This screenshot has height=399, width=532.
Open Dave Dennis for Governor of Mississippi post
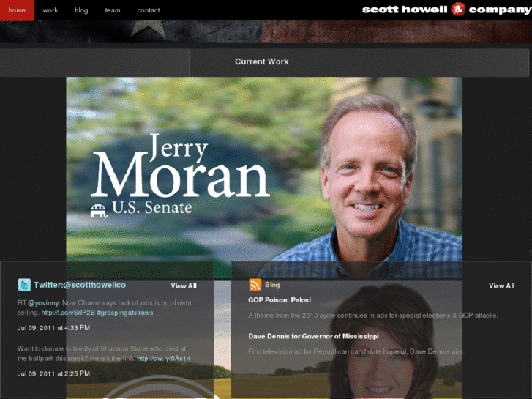[x=313, y=336]
